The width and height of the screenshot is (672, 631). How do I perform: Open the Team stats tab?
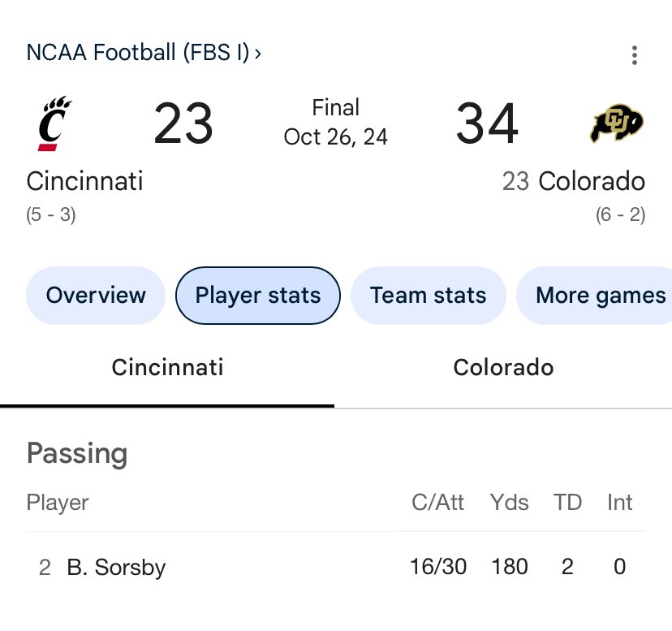point(429,295)
